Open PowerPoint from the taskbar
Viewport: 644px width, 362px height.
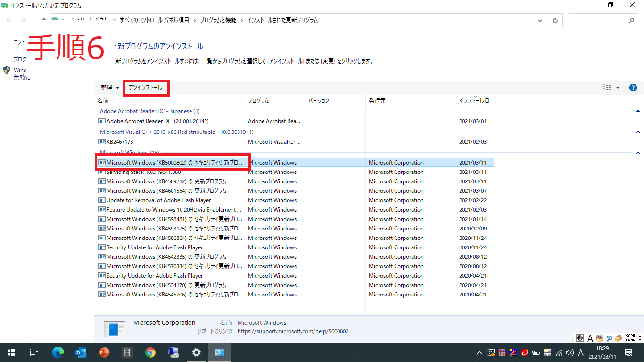coord(104,353)
